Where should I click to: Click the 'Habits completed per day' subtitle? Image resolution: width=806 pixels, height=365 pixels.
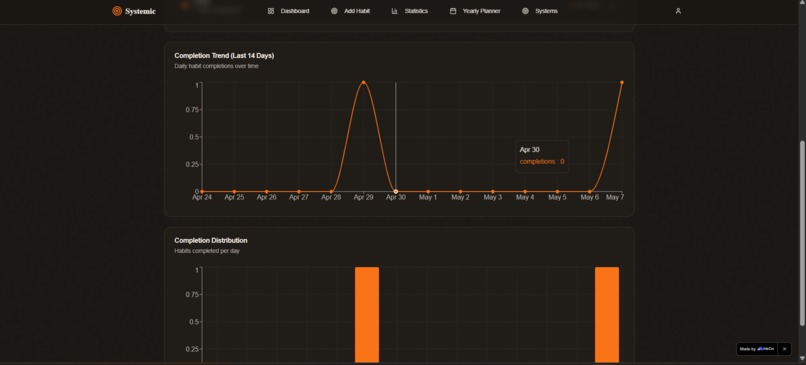click(207, 251)
